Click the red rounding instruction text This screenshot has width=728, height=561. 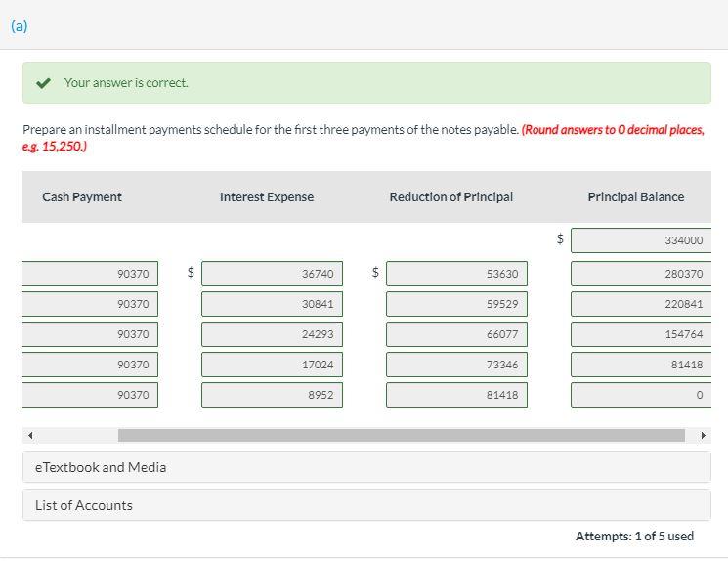click(364, 138)
